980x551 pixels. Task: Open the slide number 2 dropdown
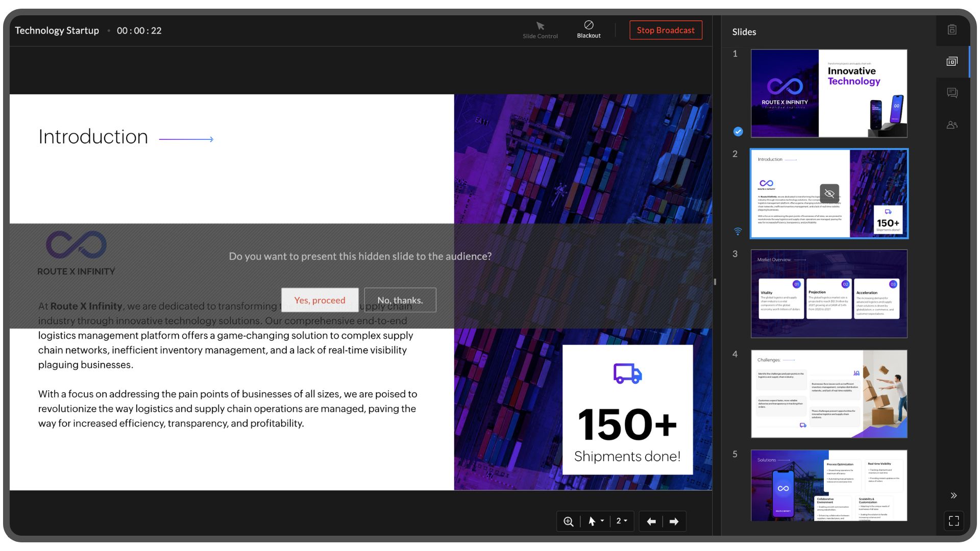click(622, 521)
